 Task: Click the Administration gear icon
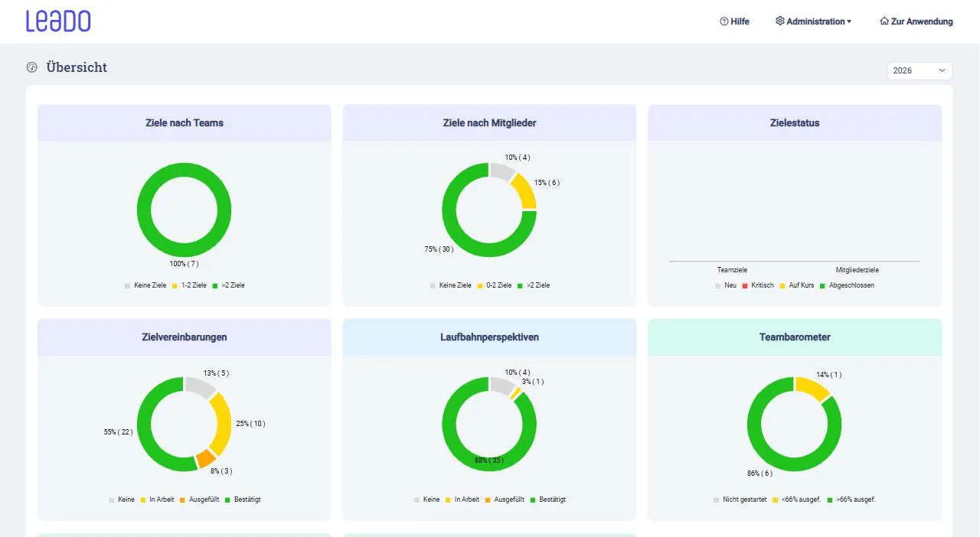(780, 21)
